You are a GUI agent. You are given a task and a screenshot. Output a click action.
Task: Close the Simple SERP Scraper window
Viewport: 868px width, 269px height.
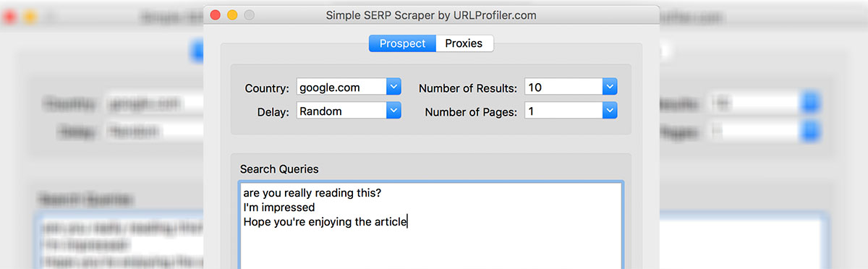tap(215, 14)
